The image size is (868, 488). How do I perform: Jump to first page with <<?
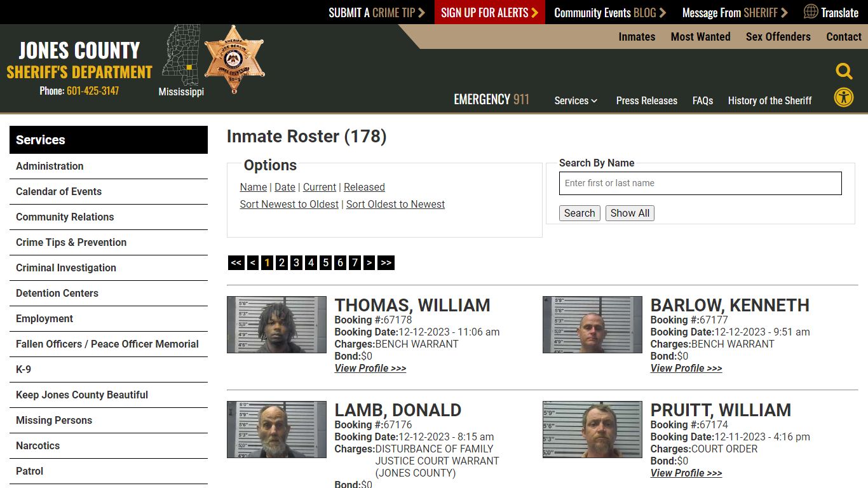(236, 262)
